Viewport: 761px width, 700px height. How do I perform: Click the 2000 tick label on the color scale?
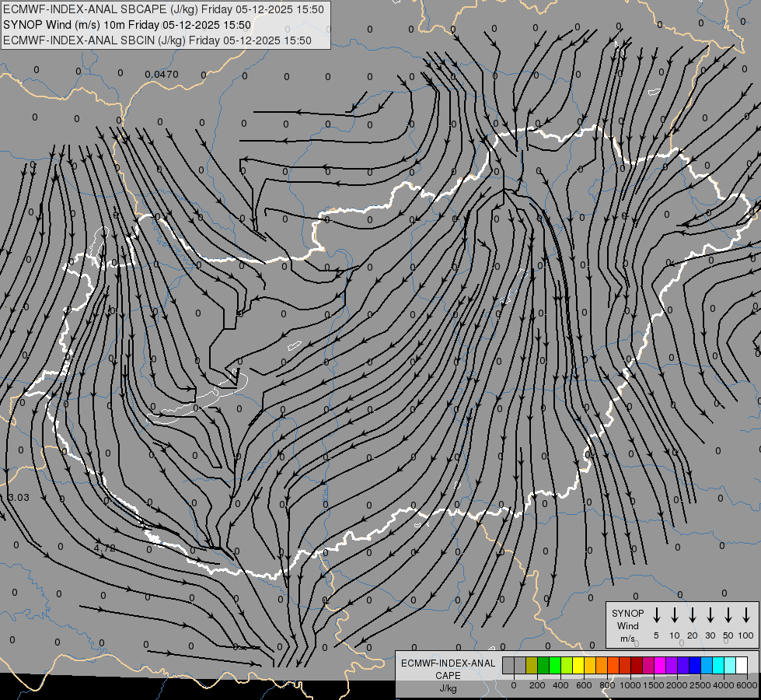tap(677, 685)
